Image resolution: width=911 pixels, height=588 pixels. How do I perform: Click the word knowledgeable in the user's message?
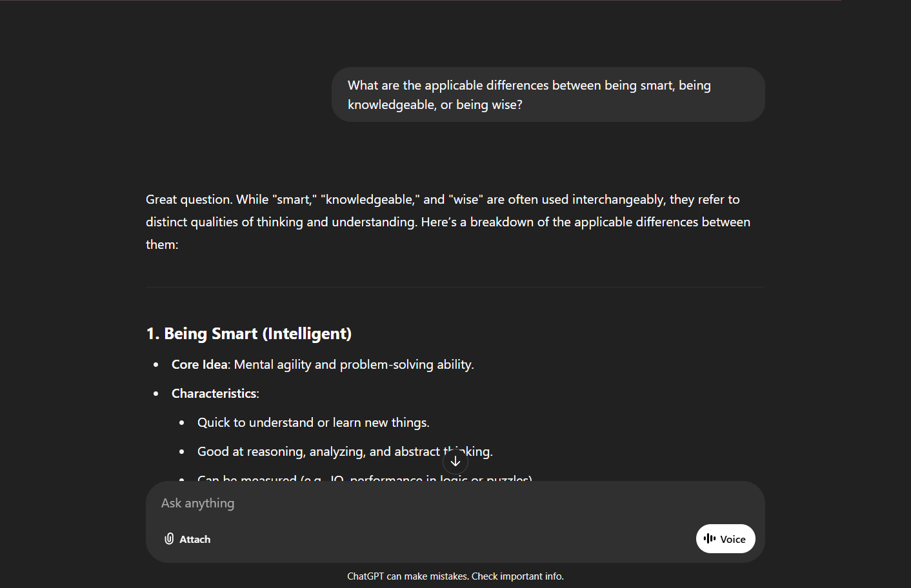click(390, 104)
